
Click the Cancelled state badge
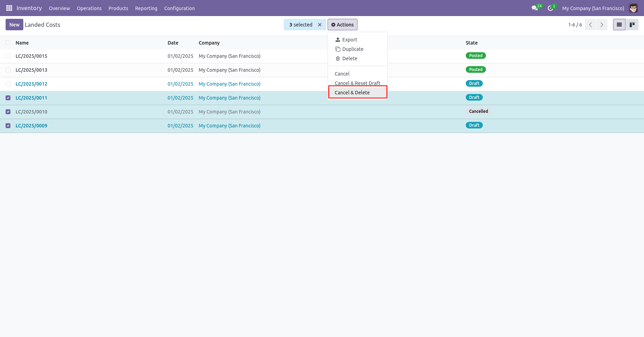click(x=478, y=111)
